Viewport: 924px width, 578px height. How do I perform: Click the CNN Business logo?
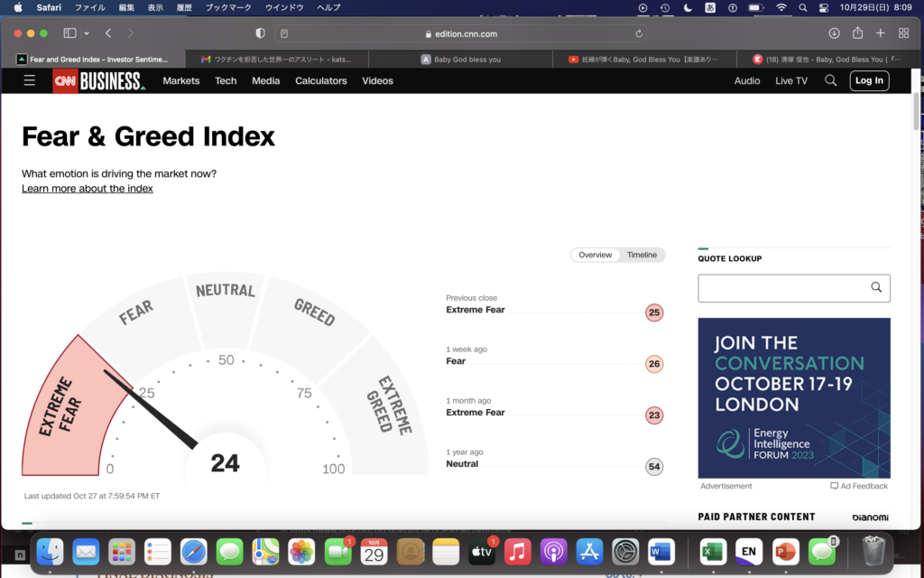tap(99, 81)
